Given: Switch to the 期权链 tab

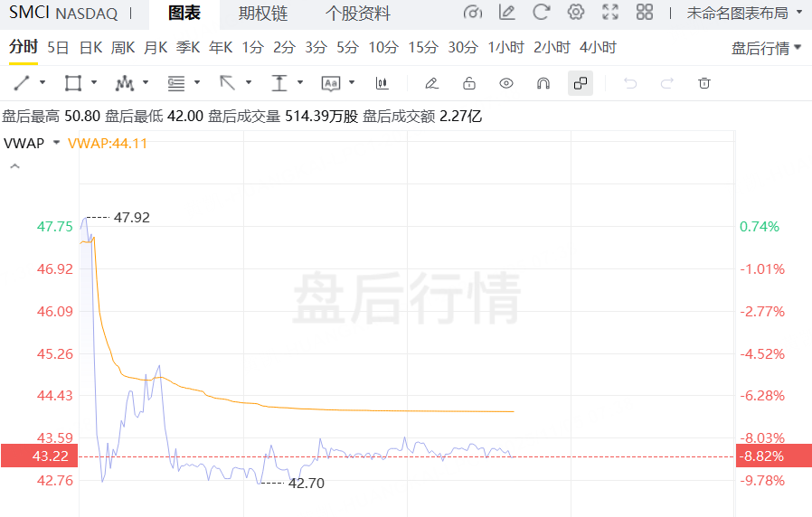Looking at the screenshot, I should click(262, 14).
